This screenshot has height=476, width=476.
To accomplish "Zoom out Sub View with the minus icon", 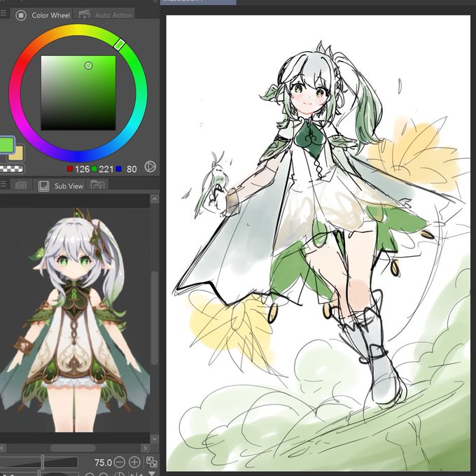I will pyautogui.click(x=119, y=462).
